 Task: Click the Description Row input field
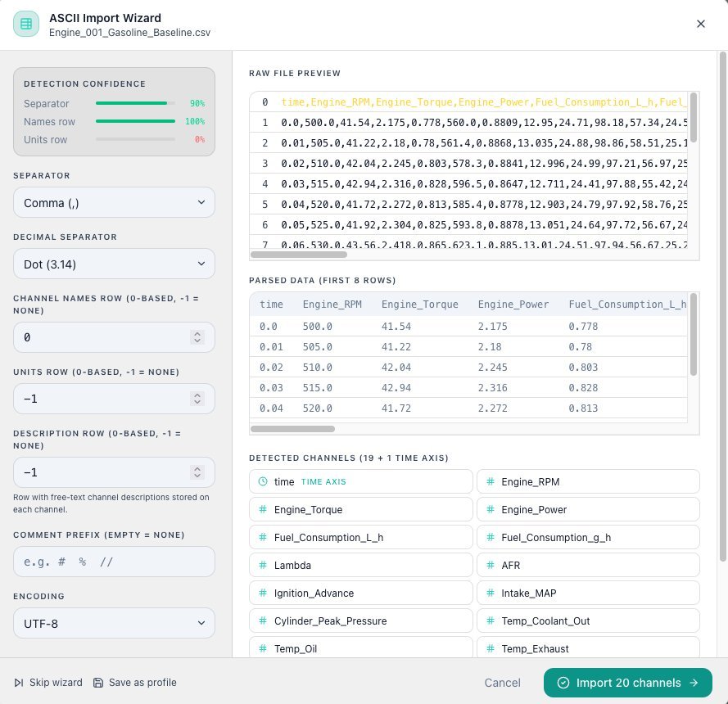[x=114, y=472]
